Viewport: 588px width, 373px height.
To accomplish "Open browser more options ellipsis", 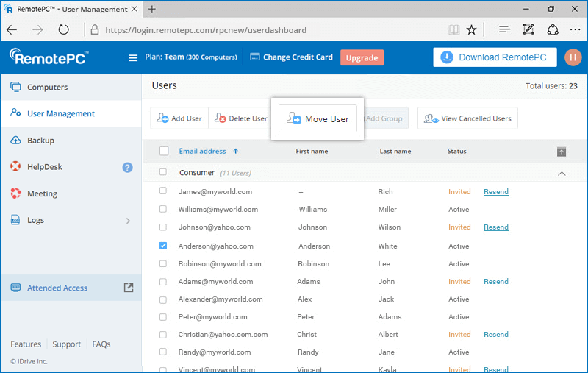I will click(575, 29).
